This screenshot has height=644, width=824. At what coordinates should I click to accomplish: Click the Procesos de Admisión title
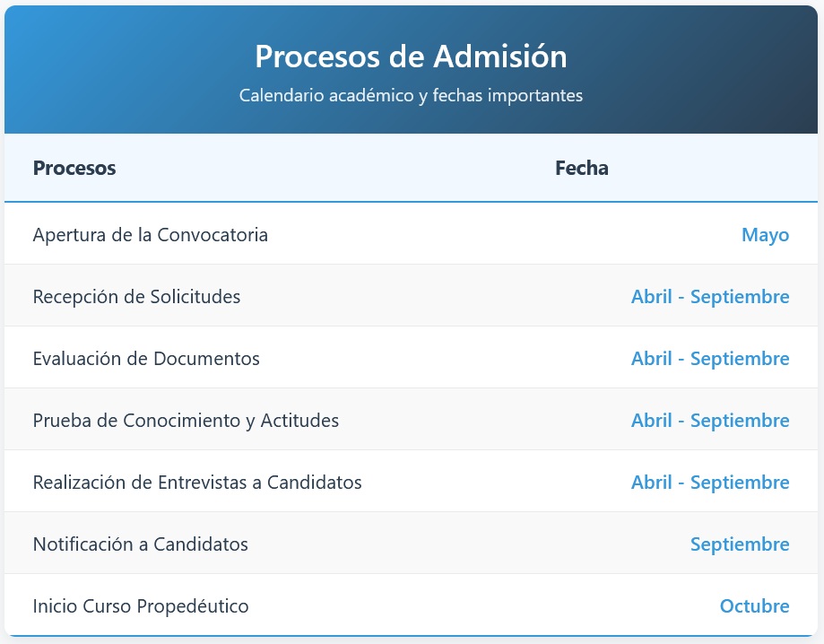(411, 57)
